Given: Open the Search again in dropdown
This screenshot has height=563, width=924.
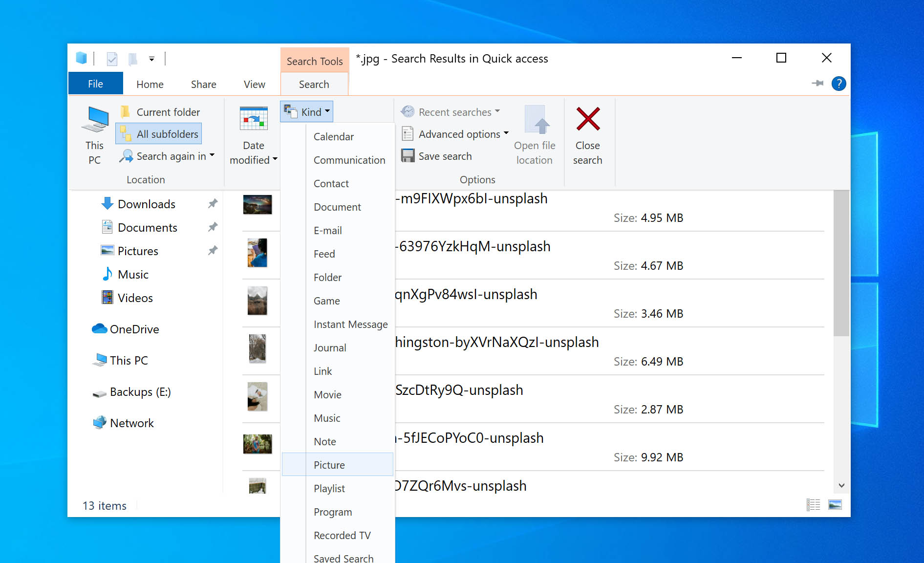Looking at the screenshot, I should pos(167,156).
